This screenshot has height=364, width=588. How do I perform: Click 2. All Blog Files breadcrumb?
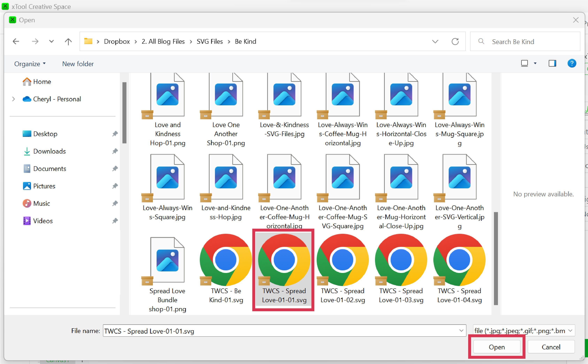(x=163, y=41)
